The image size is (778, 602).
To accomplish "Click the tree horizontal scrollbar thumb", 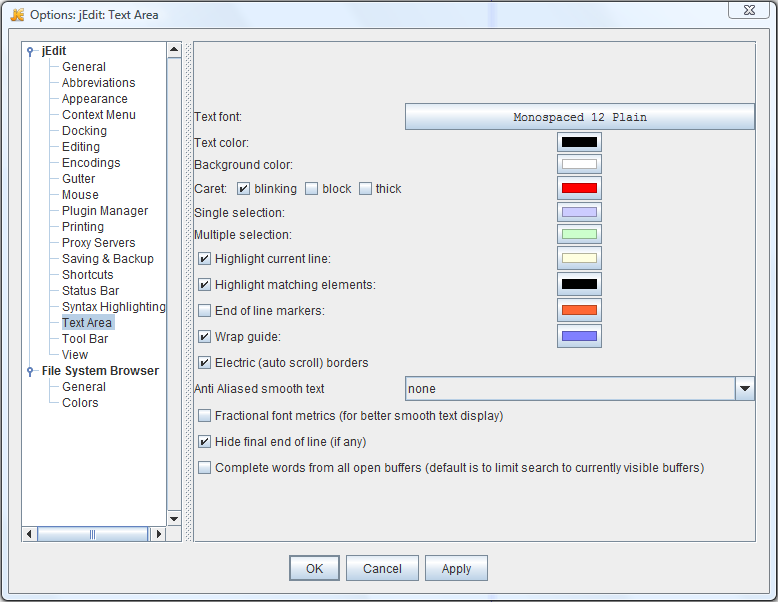I will click(93, 534).
